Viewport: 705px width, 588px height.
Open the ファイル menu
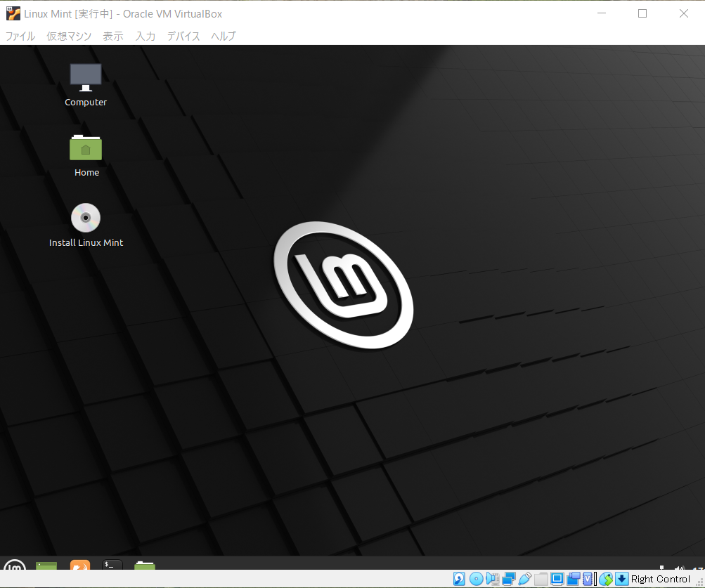point(20,36)
